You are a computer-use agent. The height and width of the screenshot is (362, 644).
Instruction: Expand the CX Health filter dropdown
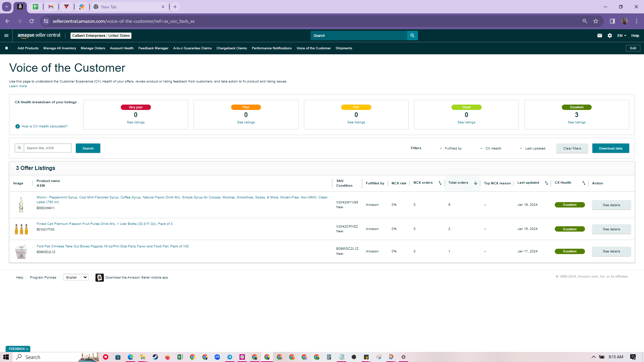tap(491, 148)
